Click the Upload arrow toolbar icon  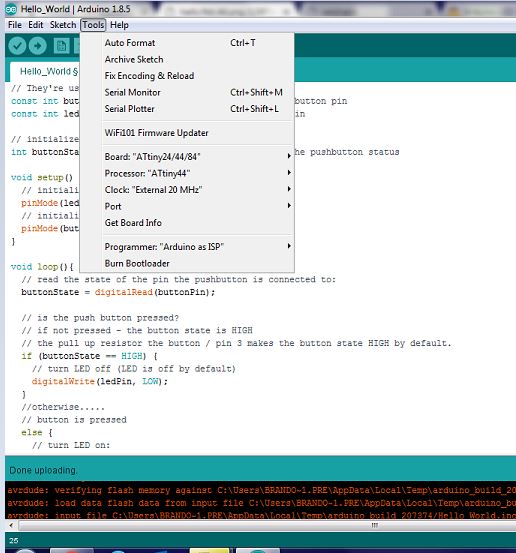click(x=38, y=45)
